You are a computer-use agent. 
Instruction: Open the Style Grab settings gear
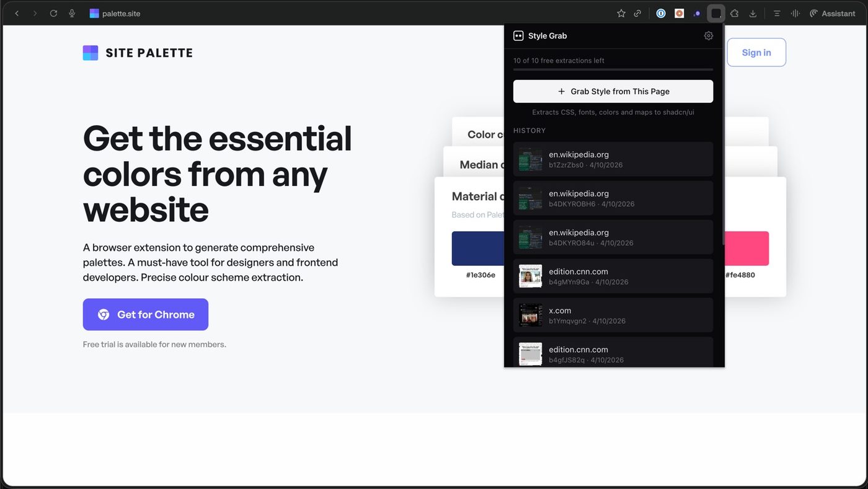[708, 35]
